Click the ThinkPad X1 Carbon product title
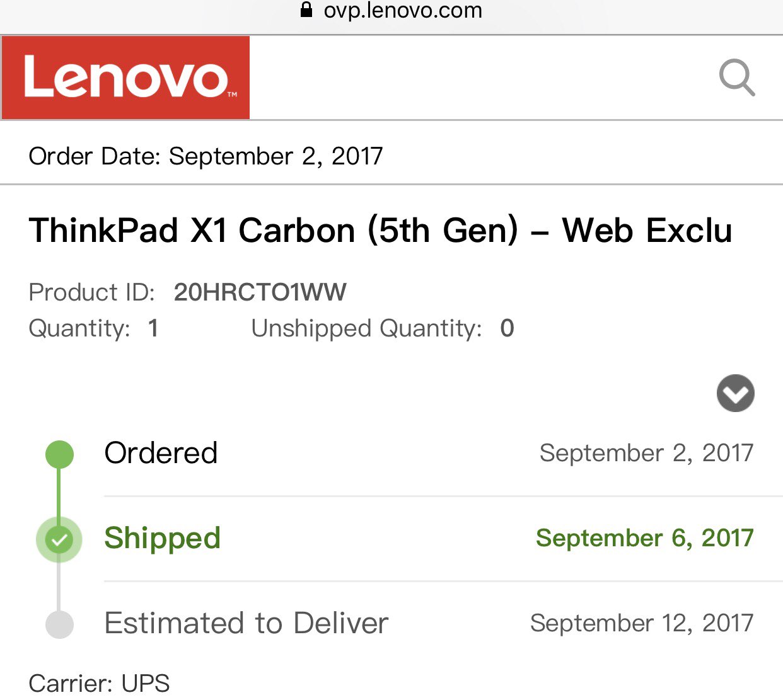Image resolution: width=783 pixels, height=700 pixels. coord(380,230)
